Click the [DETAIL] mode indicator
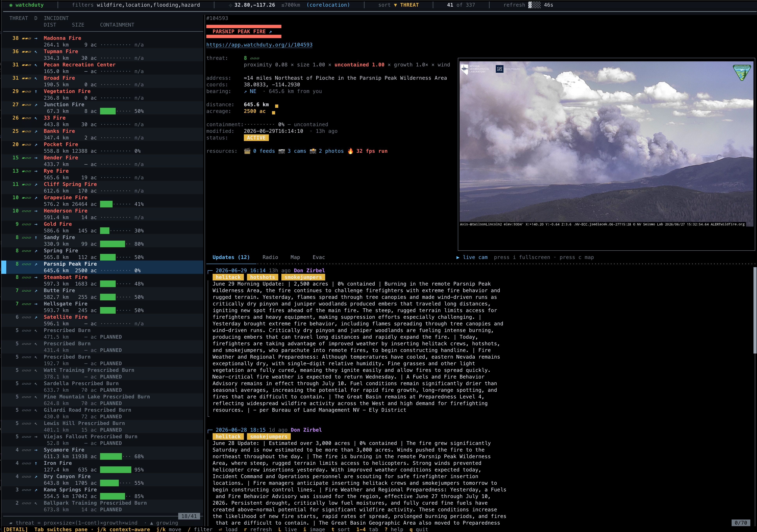This screenshot has width=757, height=532. 15,529
